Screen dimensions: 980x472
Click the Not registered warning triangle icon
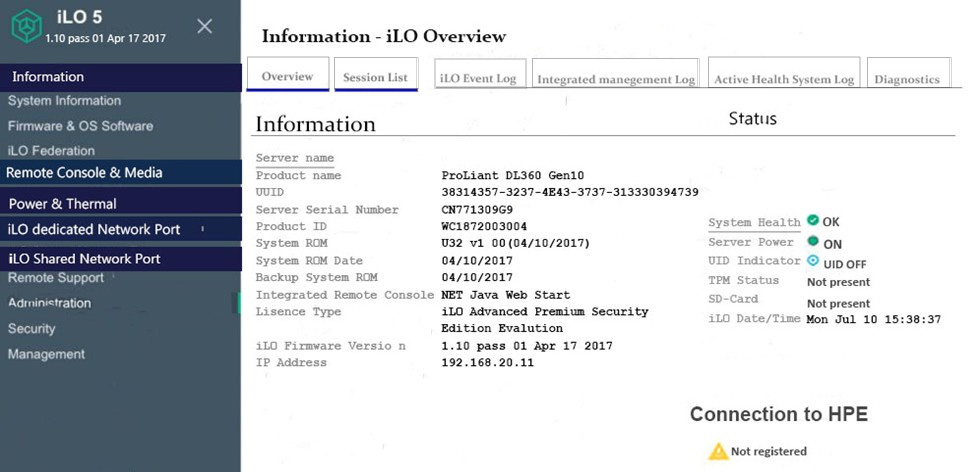718,451
